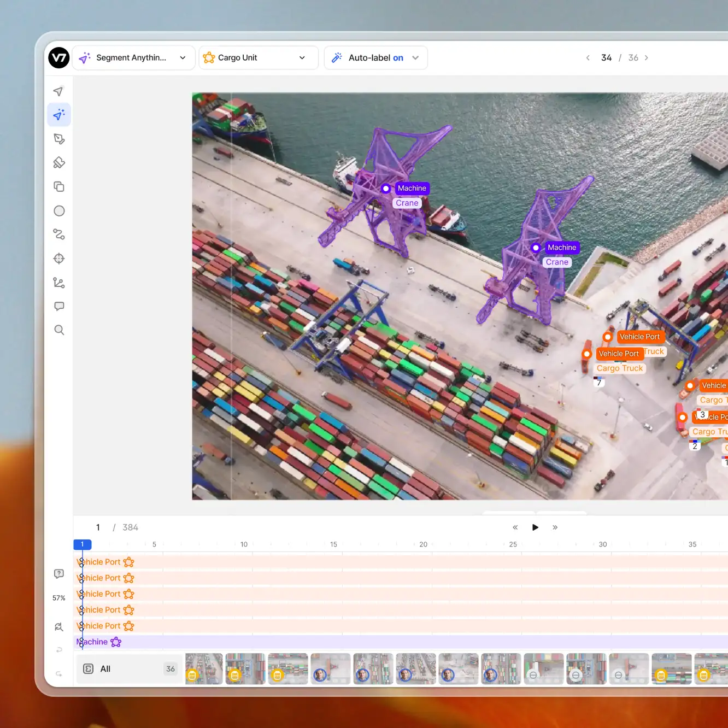Open the Cargo Unit class dropdown
This screenshot has width=728, height=728.
(x=302, y=57)
